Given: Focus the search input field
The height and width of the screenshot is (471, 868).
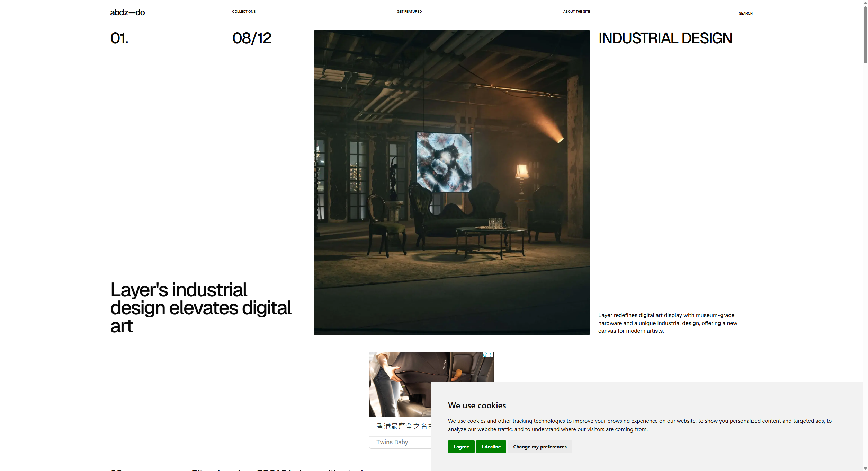Looking at the screenshot, I should click(x=718, y=13).
